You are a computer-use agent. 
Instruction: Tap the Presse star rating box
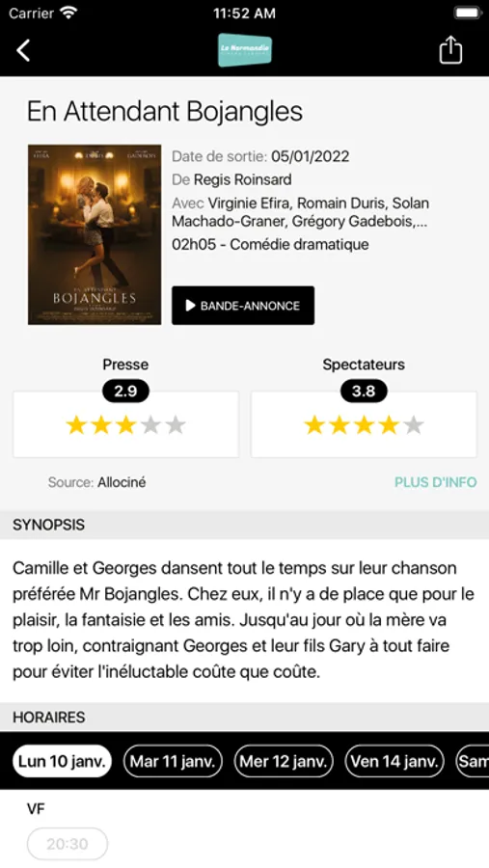(125, 424)
